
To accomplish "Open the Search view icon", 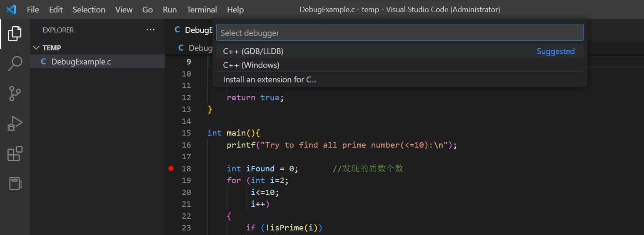I will click(15, 64).
